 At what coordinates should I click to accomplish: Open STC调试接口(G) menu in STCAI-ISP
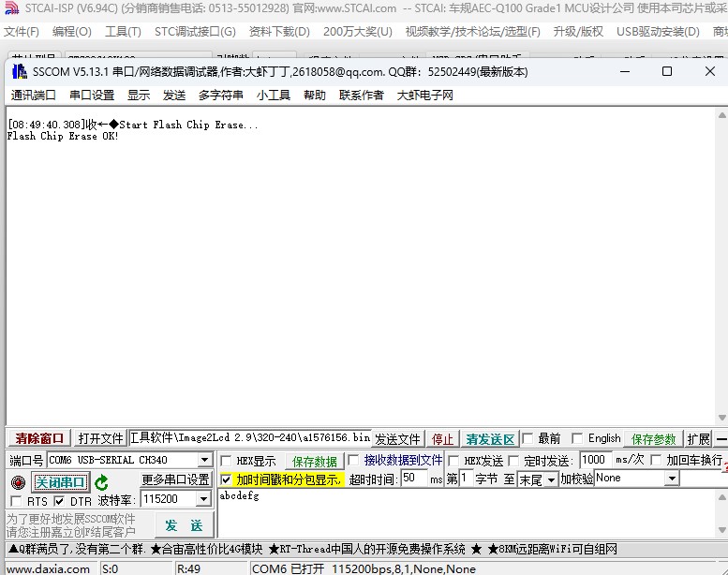(x=195, y=32)
